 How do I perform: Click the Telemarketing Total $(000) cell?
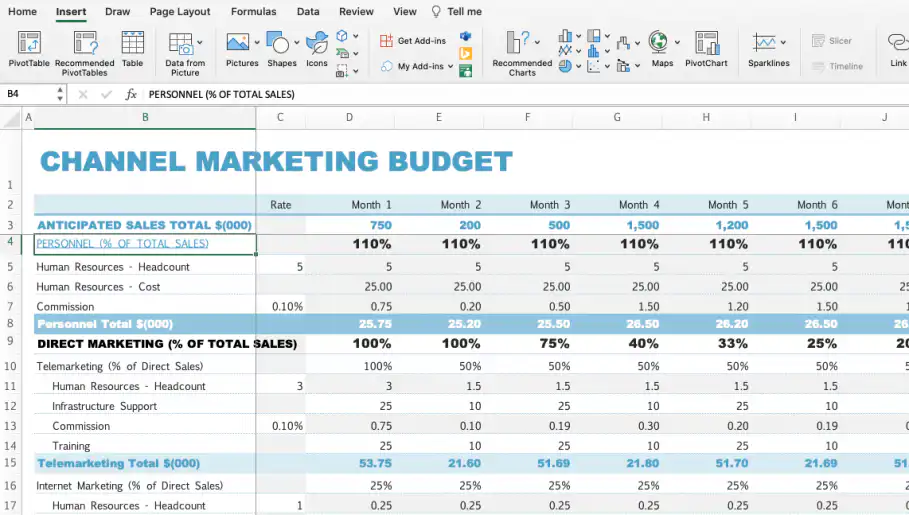tap(145, 463)
